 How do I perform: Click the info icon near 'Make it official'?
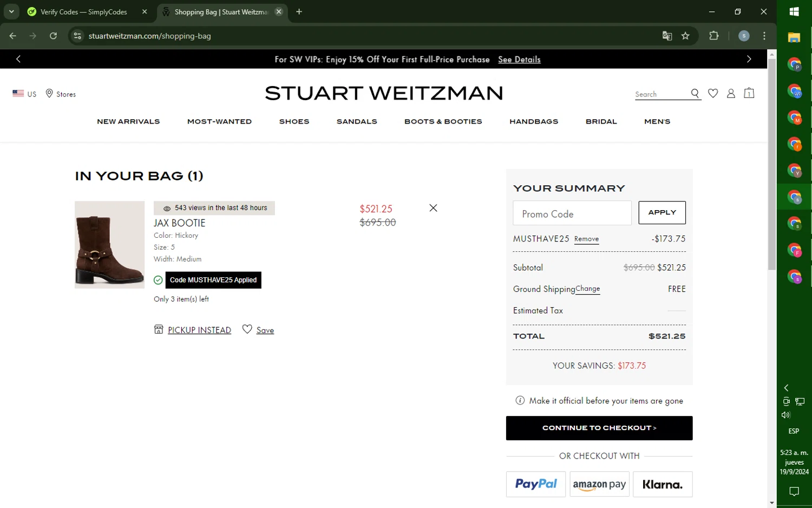pos(520,401)
